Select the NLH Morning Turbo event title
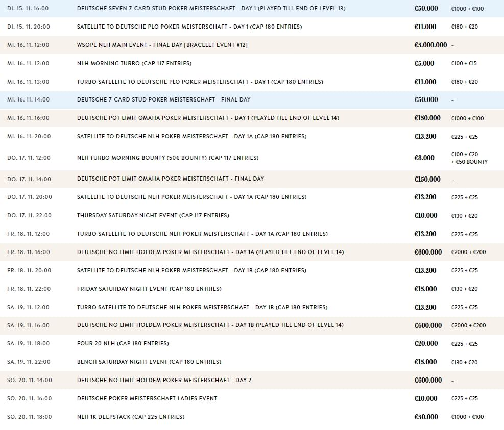This screenshot has height=430, width=504. pyautogui.click(x=134, y=63)
